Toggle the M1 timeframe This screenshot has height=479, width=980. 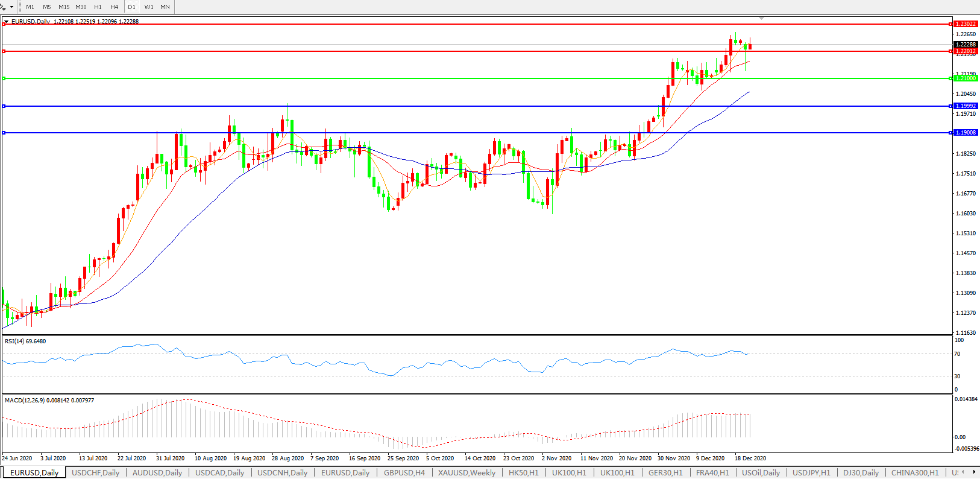(30, 7)
